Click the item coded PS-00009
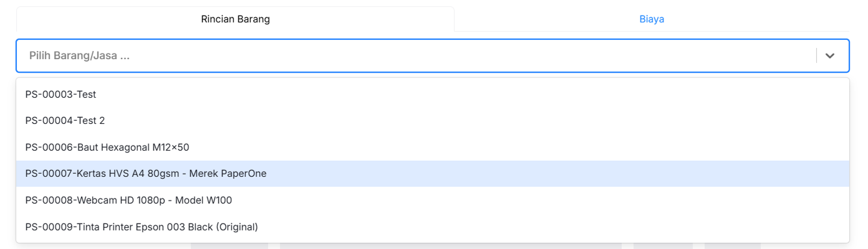 [142, 227]
